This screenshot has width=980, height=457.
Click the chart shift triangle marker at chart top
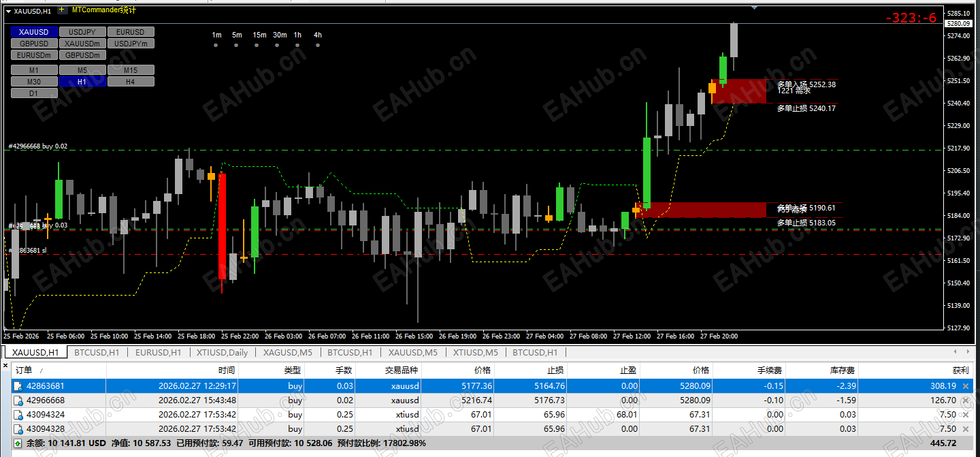coord(754,8)
